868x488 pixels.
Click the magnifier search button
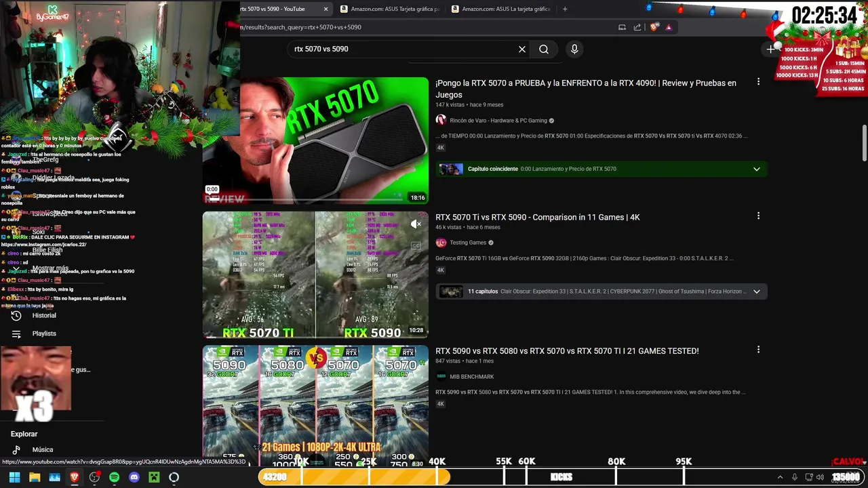(544, 49)
